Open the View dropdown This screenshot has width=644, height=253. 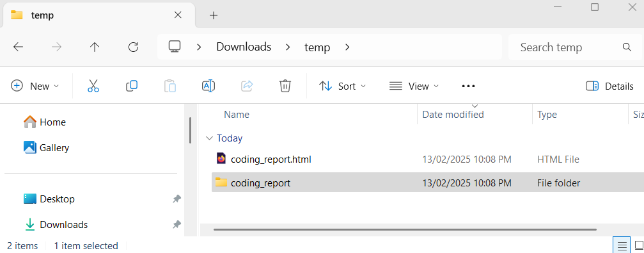(414, 86)
